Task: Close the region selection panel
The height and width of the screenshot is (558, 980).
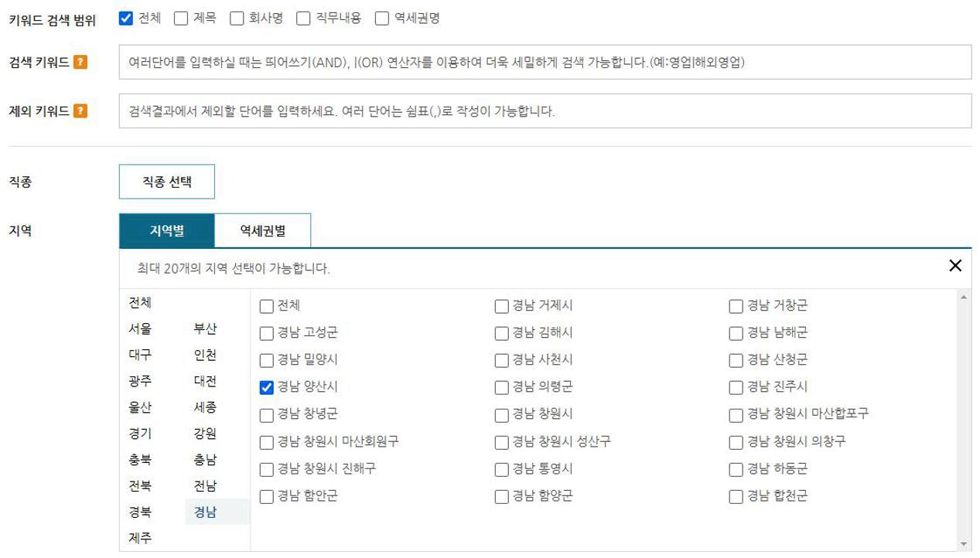Action: (x=955, y=266)
